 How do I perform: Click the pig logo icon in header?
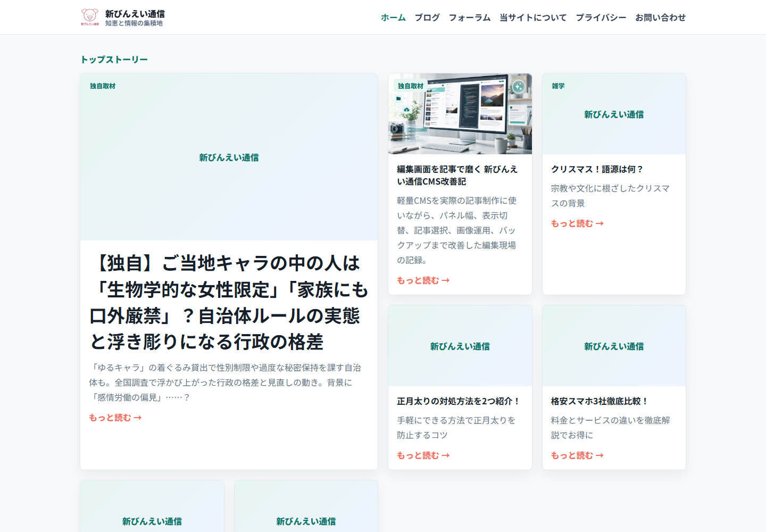(x=90, y=17)
